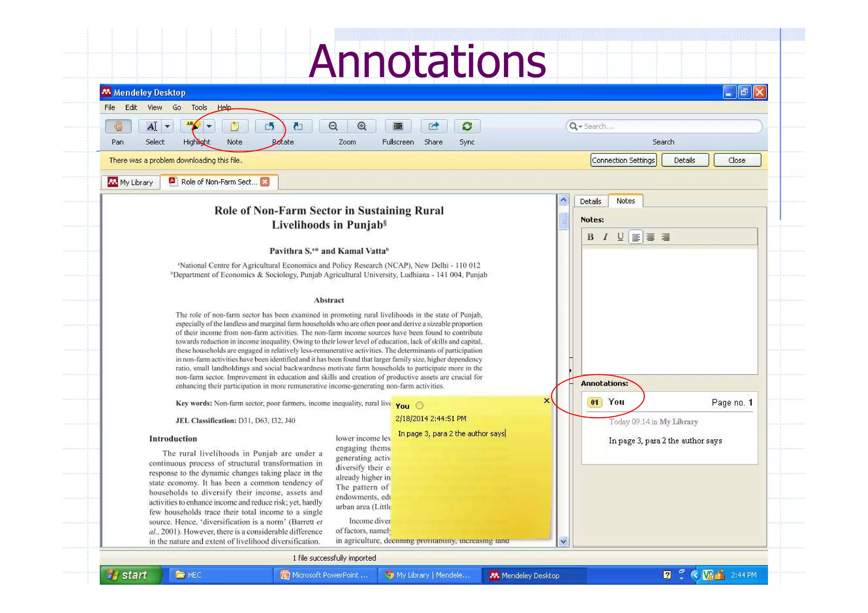Click annotation text 'In page 3, para 2'

click(665, 441)
